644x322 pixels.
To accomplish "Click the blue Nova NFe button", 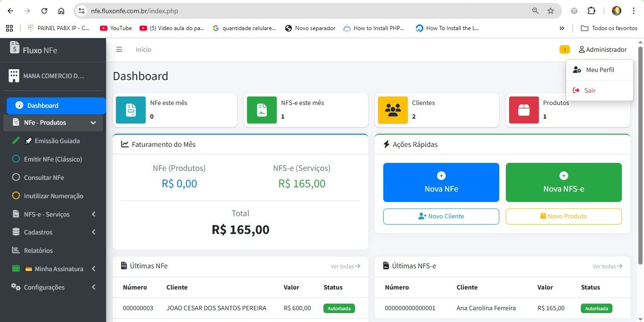I will click(441, 182).
